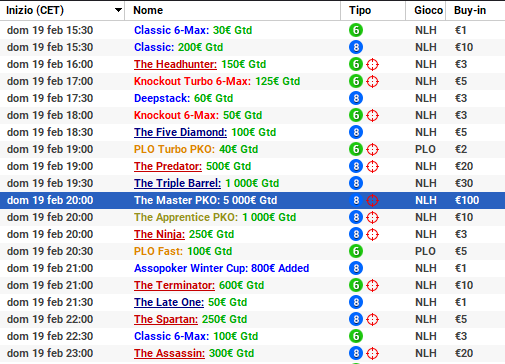Open The Five Diamond tournament link

click(180, 132)
